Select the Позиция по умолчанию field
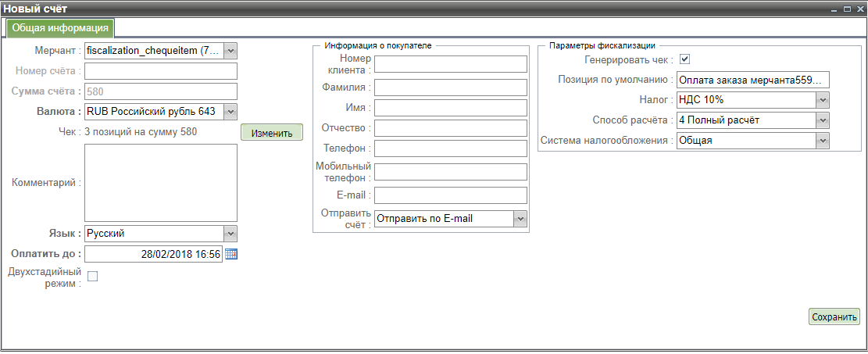Screen dimensions: 868x354 [x=752, y=80]
